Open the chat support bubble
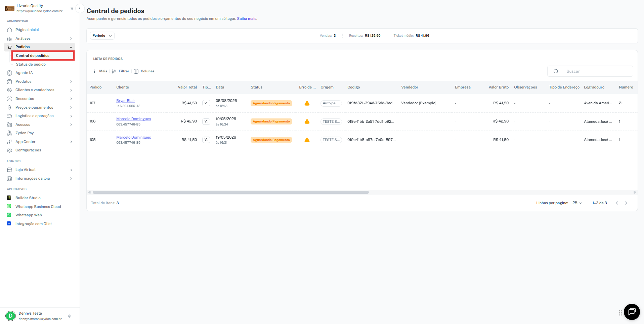Viewport: 644px width, 324px height. click(632, 312)
